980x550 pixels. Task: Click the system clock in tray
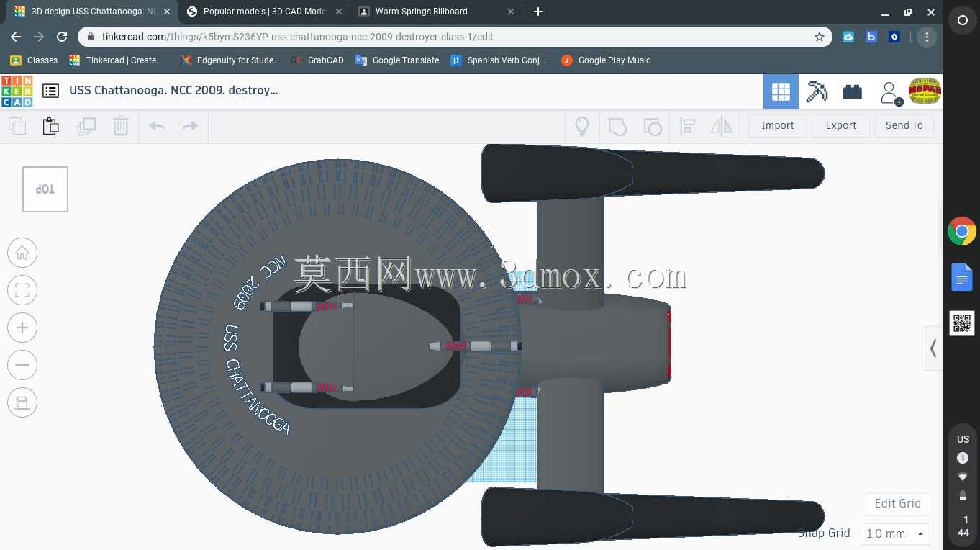pos(963,526)
